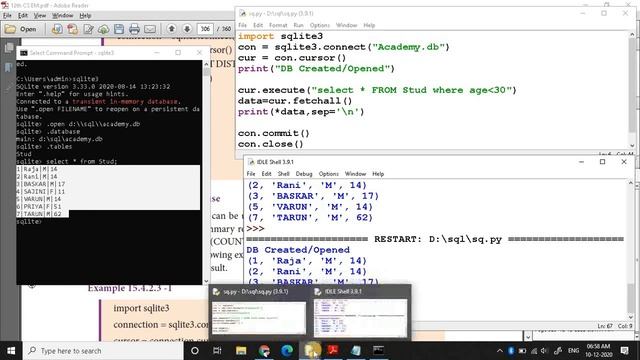This screenshot has height=360, width=640.
Task: Open File menu in sq.py editor window
Action: [x=242, y=25]
